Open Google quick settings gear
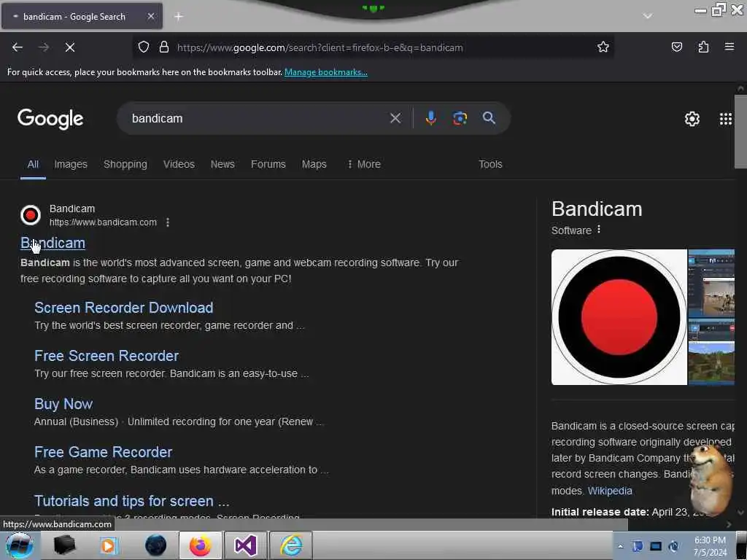Image resolution: width=747 pixels, height=560 pixels. coord(692,119)
